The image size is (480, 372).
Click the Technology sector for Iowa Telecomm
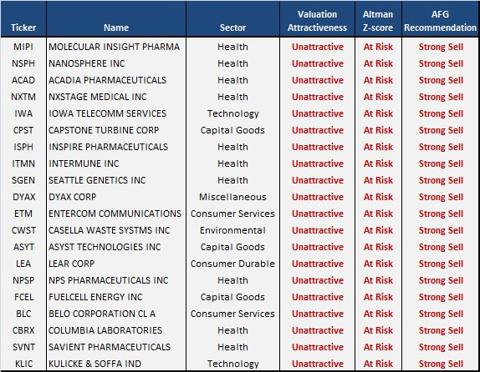click(x=233, y=114)
